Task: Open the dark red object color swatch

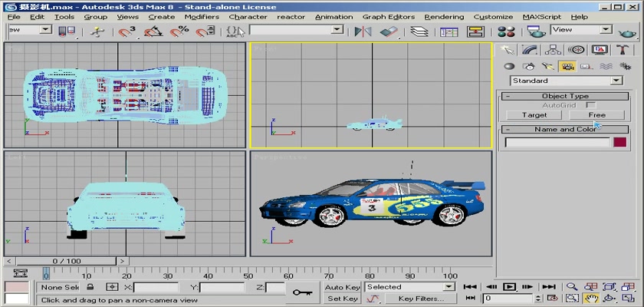Action: [x=619, y=142]
